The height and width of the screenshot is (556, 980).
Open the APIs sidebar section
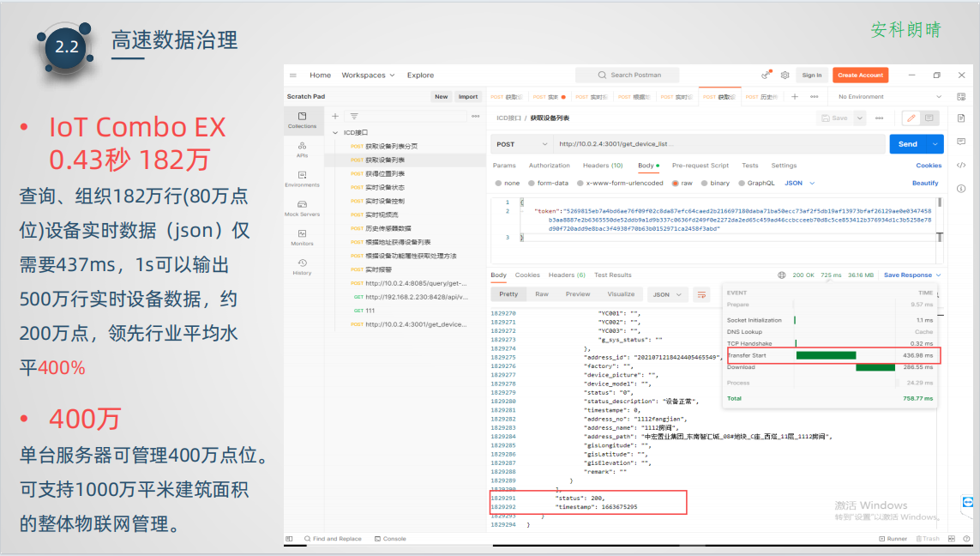[302, 149]
